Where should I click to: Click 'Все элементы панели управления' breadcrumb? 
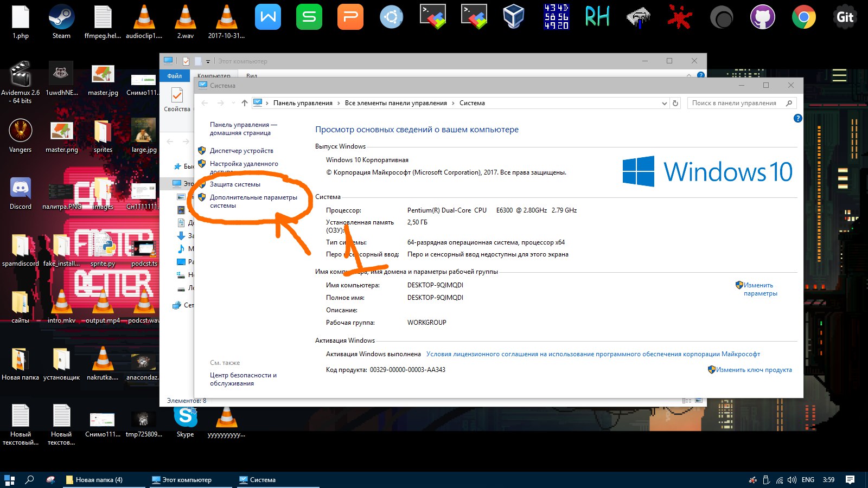(396, 103)
